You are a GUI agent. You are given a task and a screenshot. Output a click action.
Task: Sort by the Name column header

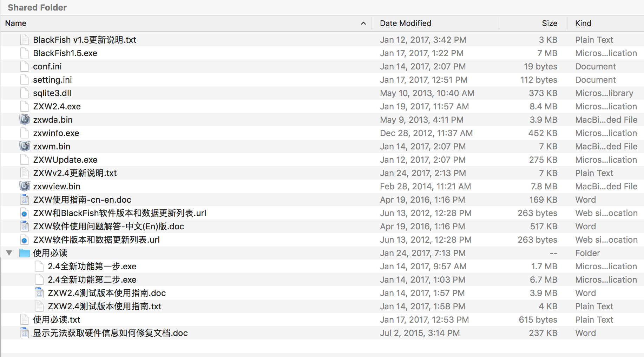click(186, 23)
